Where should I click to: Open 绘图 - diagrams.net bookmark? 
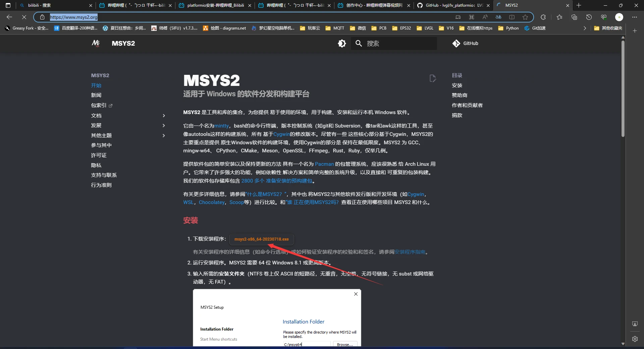pyautogui.click(x=224, y=28)
